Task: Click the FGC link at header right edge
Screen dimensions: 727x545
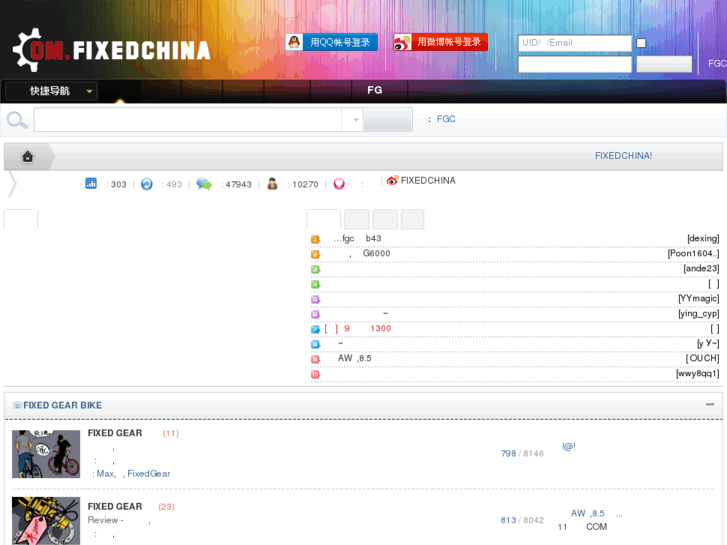Action: [717, 64]
